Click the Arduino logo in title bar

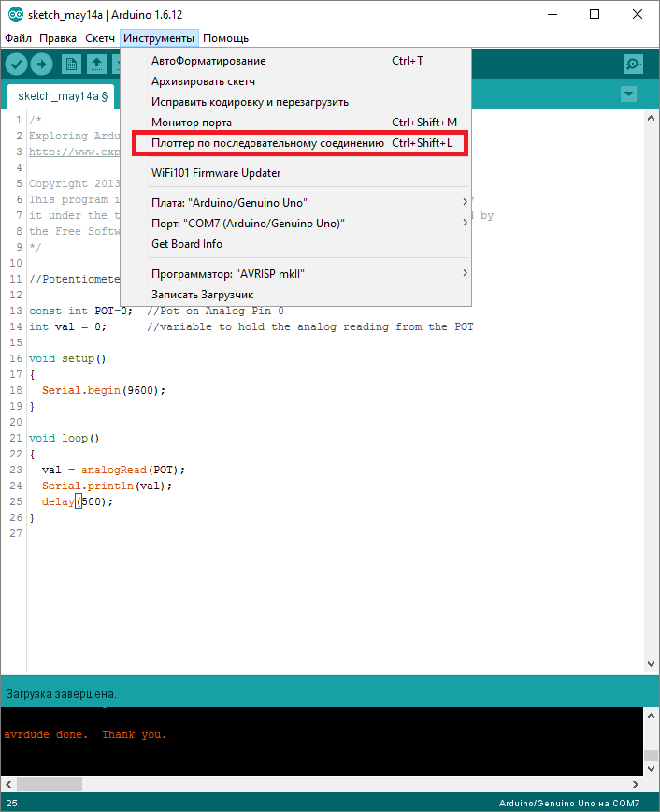point(16,15)
